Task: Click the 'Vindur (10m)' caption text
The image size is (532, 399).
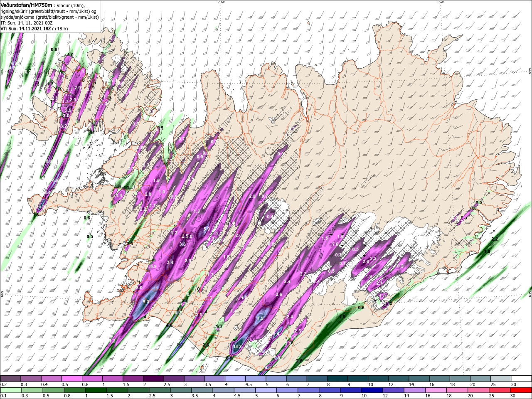Action: (x=71, y=5)
